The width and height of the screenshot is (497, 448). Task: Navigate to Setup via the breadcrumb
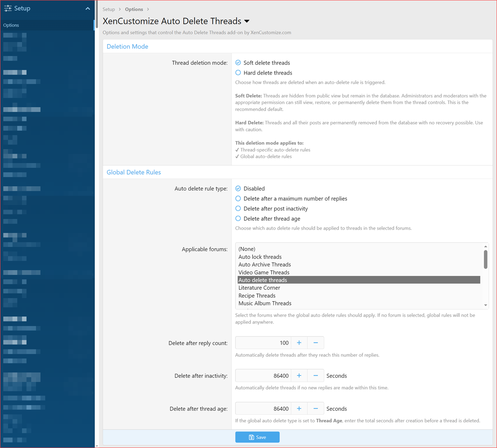pyautogui.click(x=109, y=9)
